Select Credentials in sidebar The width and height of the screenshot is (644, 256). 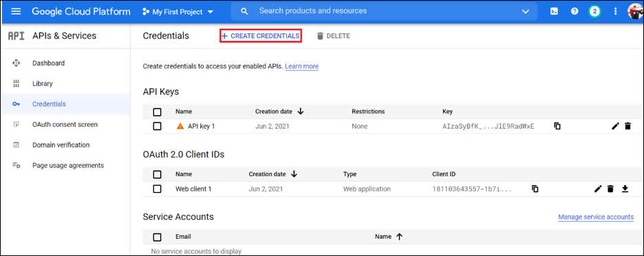49,104
